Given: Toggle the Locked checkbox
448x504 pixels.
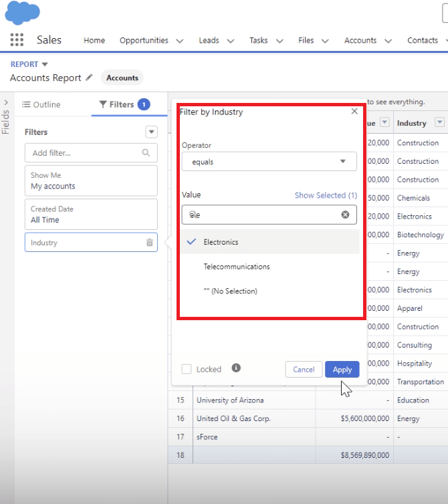Looking at the screenshot, I should (x=186, y=369).
